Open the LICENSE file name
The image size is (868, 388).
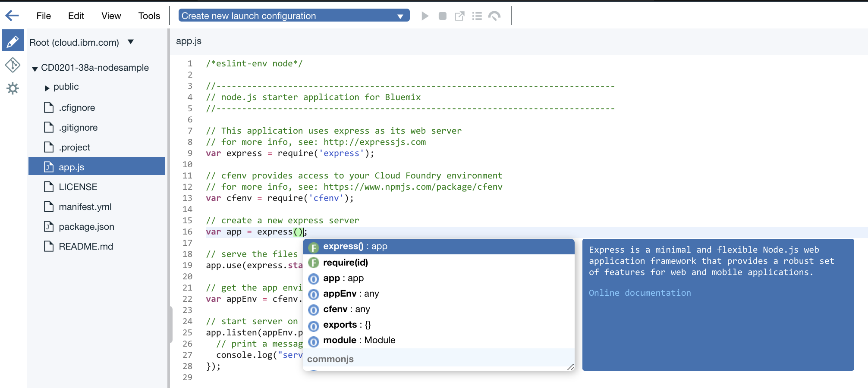pos(78,187)
